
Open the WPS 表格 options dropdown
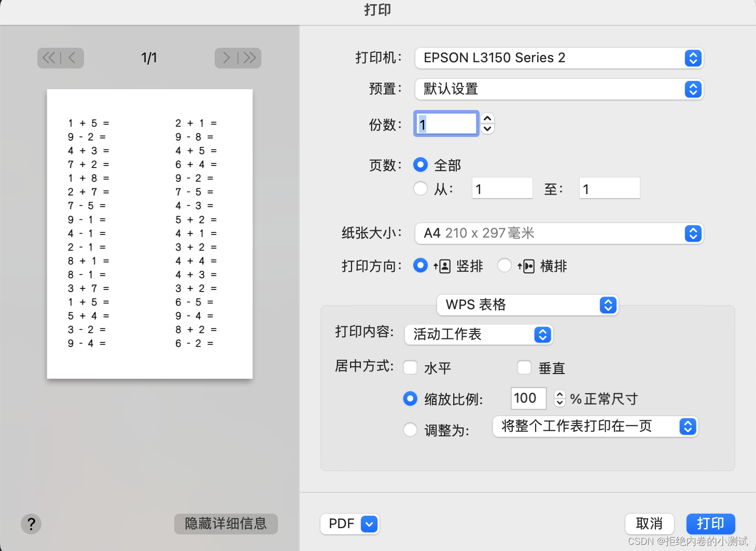click(528, 305)
